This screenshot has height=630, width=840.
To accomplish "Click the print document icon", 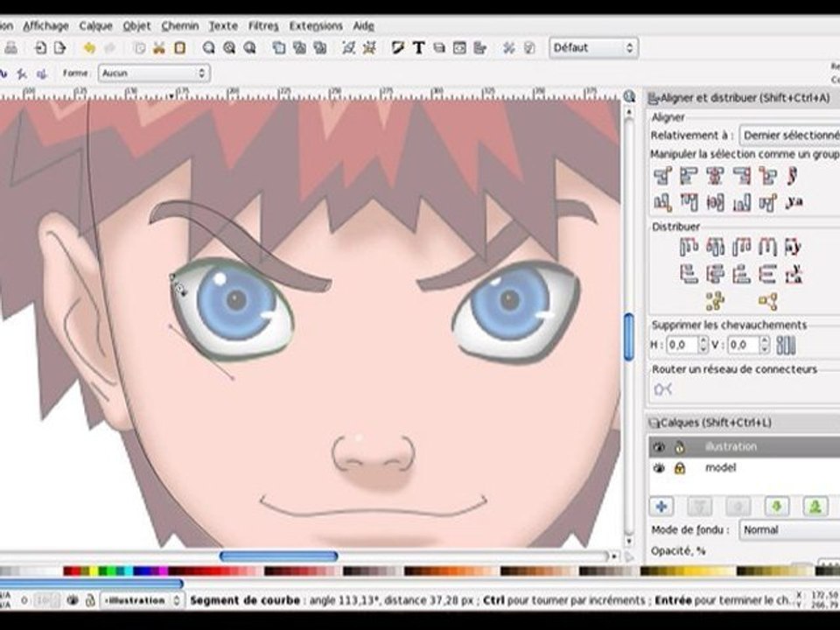I will pyautogui.click(x=10, y=48).
